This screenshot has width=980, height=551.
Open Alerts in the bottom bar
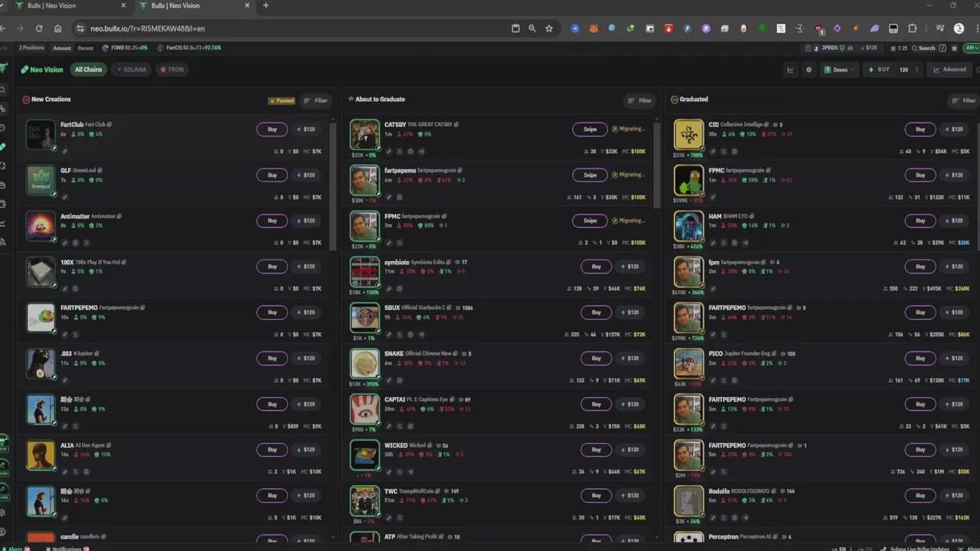[x=15, y=548]
